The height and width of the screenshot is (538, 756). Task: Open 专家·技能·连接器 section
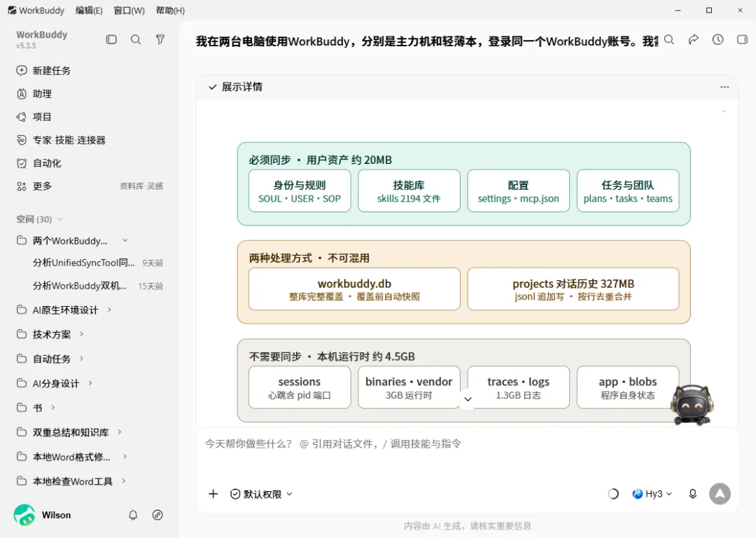[x=61, y=140]
